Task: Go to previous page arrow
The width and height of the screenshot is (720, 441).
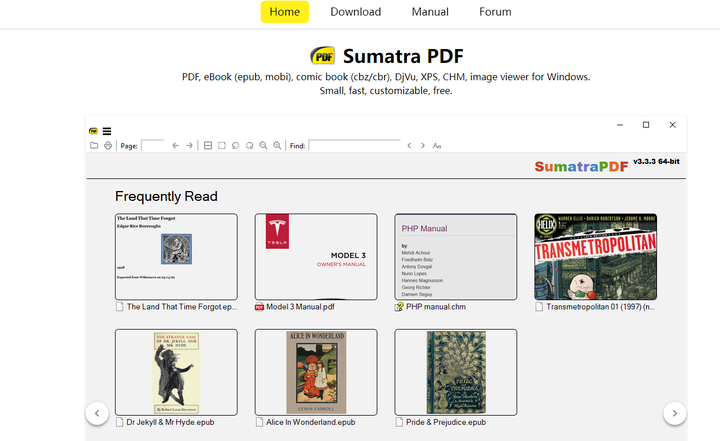Action: (x=175, y=146)
